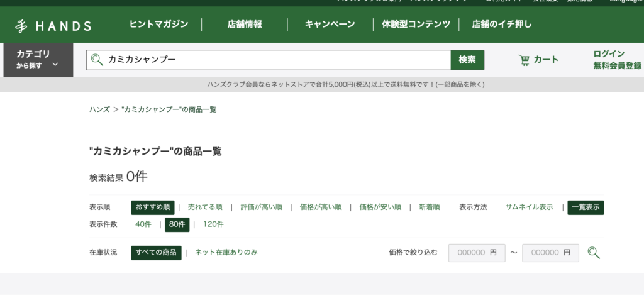The image size is (644, 298).
Task: Click the HANDS logo
Action: 53,26
